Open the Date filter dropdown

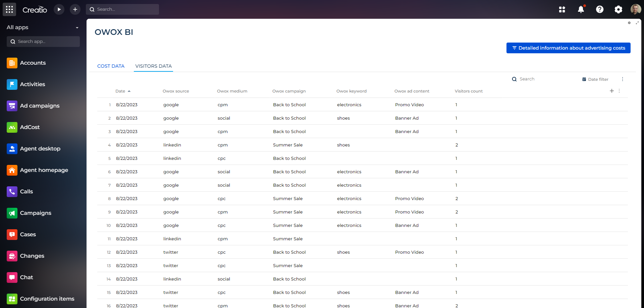[595, 79]
